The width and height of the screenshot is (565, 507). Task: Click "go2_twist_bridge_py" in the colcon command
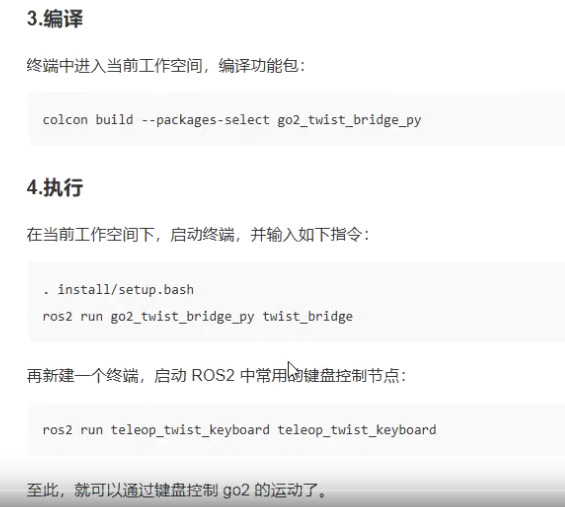click(x=349, y=120)
